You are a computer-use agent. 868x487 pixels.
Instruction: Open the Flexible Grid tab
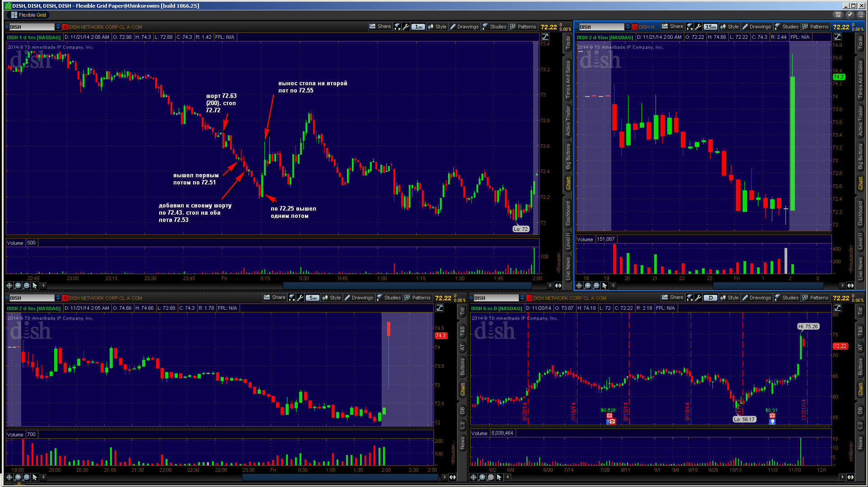(28, 15)
